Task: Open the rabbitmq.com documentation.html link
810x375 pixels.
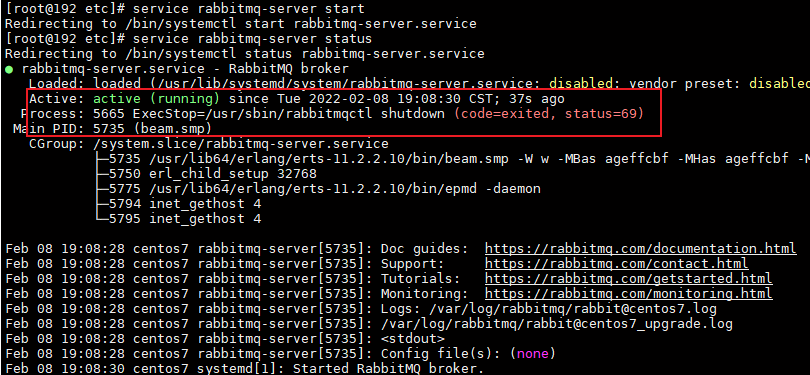Action: pos(641,249)
